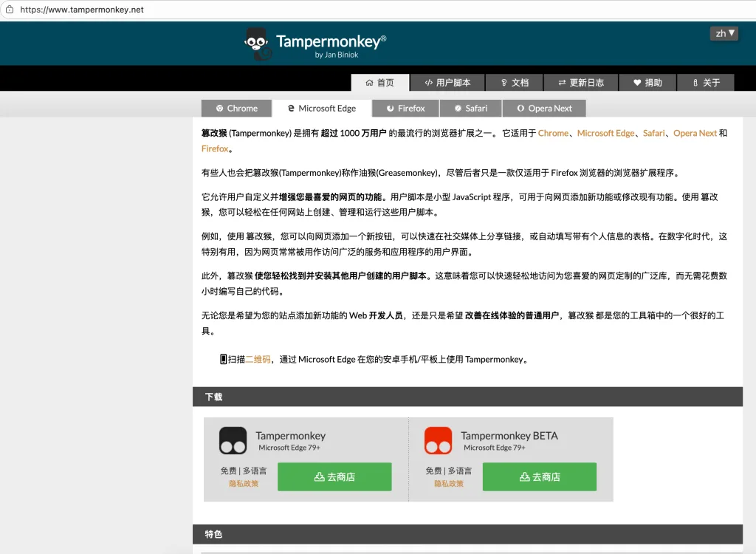The height and width of the screenshot is (554, 756).
Task: Click the Edge icon on Microsoft Edge tab
Action: click(x=292, y=108)
